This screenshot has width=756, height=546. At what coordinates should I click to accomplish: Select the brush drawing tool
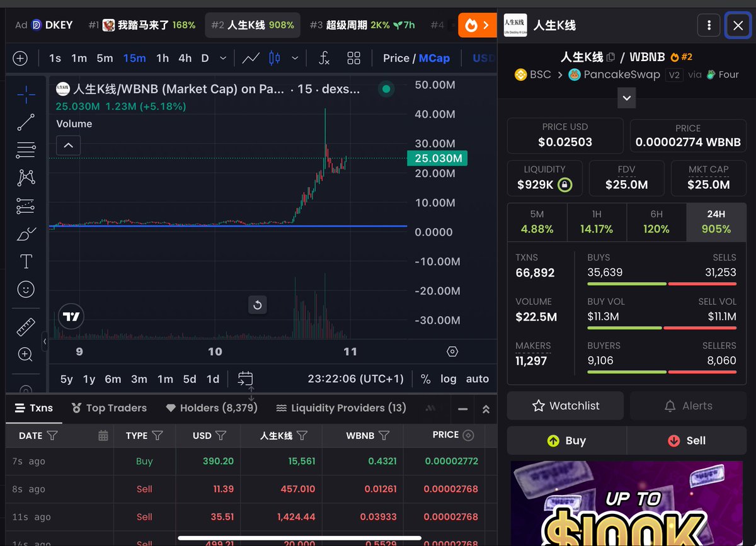tap(26, 234)
